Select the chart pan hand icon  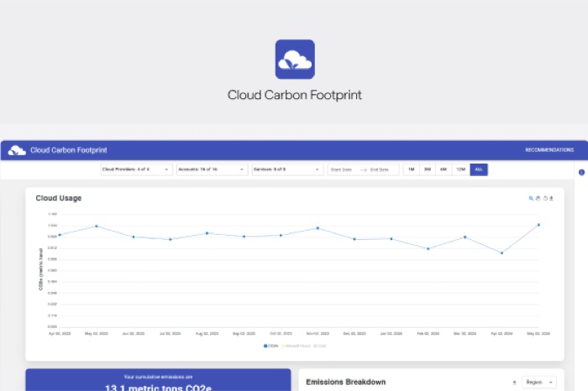(x=538, y=198)
